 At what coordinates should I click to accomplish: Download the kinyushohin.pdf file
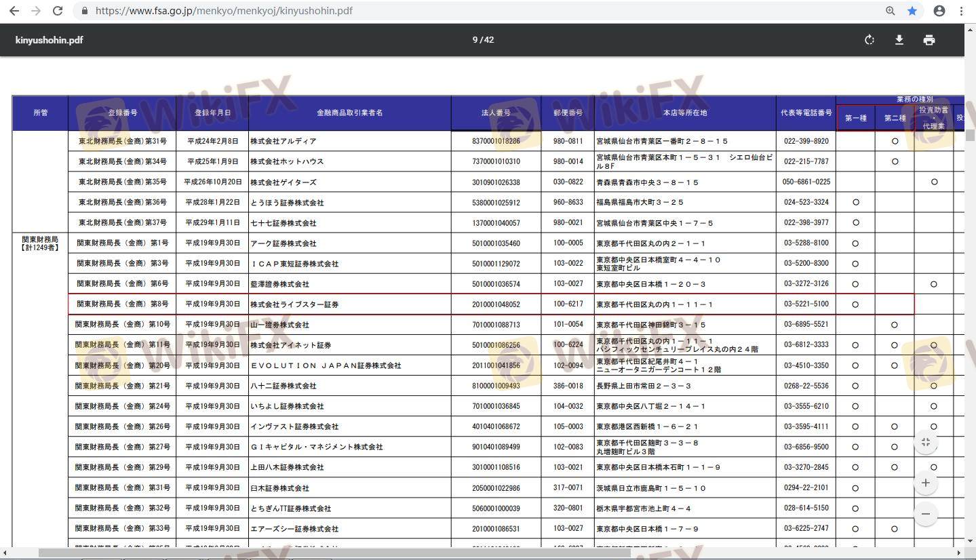click(x=899, y=40)
